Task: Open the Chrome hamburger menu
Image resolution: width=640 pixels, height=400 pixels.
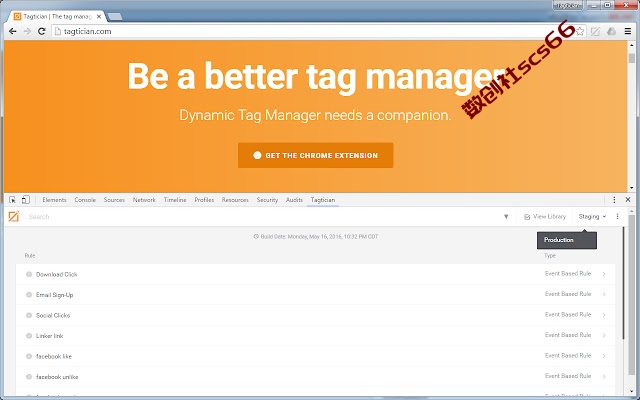Action: tap(628, 31)
